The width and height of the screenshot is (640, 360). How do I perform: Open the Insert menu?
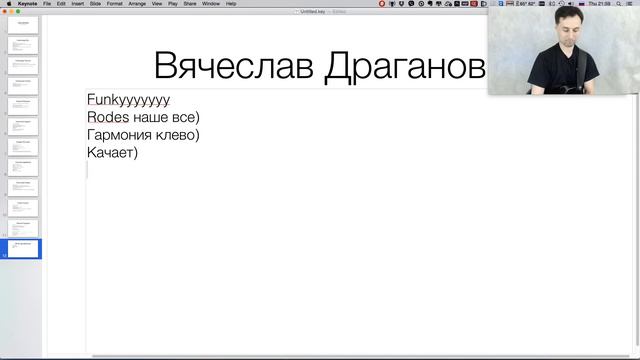coord(78,3)
